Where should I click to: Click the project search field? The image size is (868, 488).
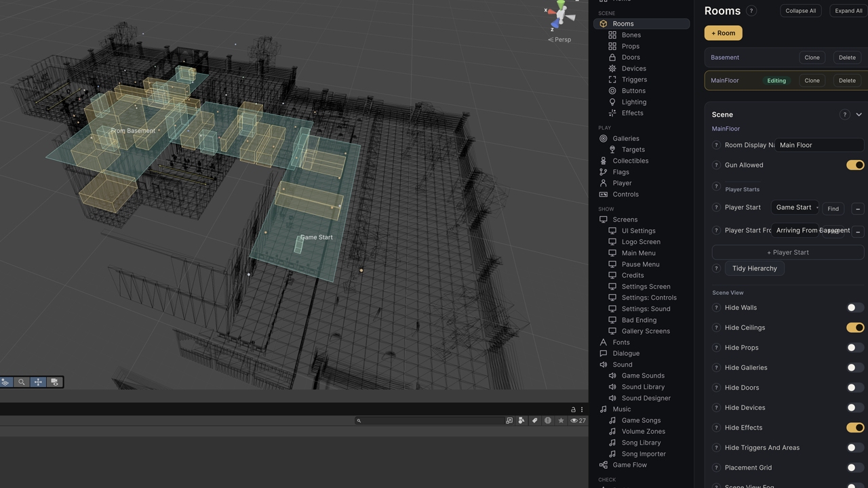point(429,420)
